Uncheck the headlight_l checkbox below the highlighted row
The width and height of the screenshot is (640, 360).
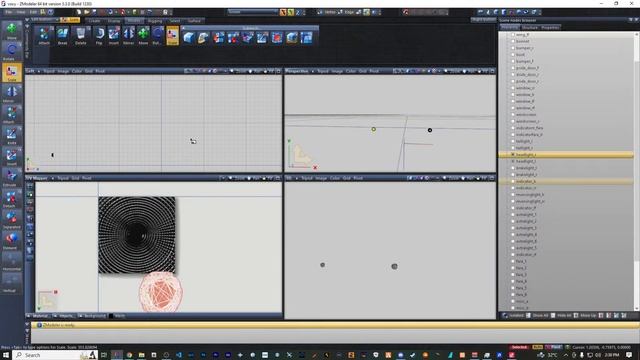pyautogui.click(x=513, y=161)
